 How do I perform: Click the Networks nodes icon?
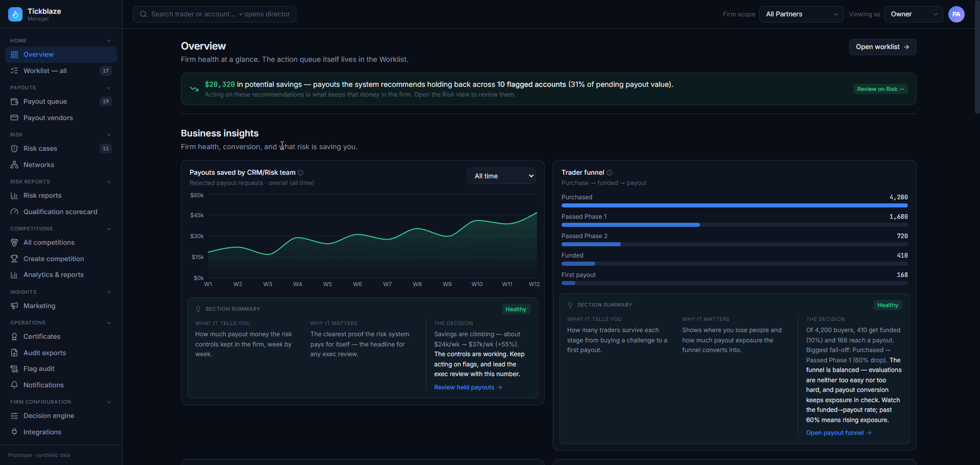(14, 165)
